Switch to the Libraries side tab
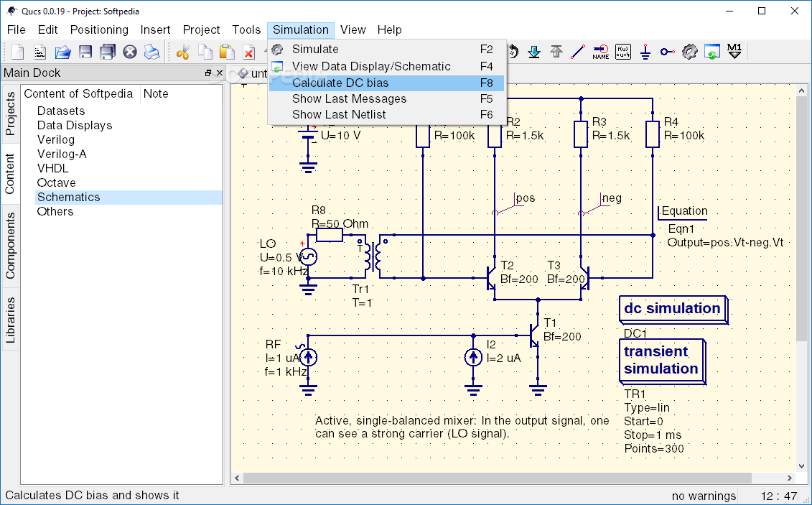 pos(10,320)
